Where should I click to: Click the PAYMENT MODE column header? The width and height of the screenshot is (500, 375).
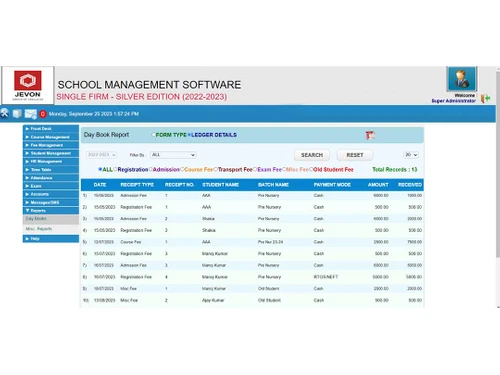pos(332,185)
